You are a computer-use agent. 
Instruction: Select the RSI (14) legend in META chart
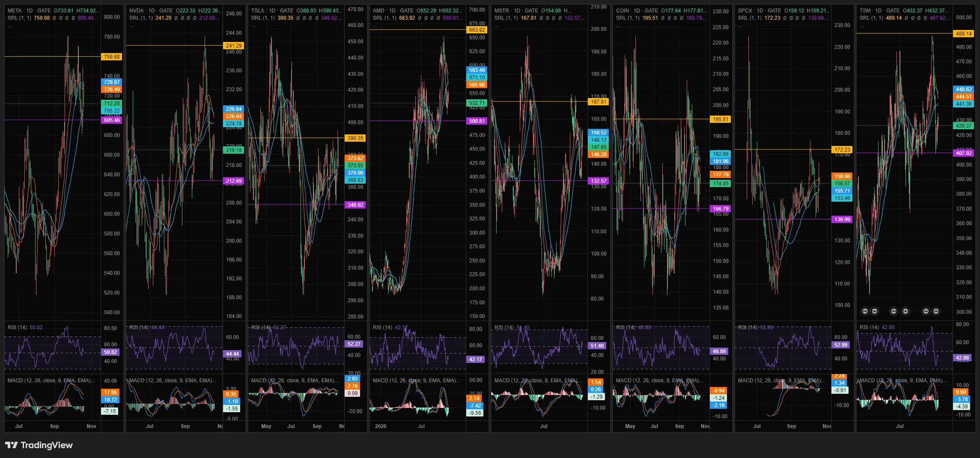point(17,327)
